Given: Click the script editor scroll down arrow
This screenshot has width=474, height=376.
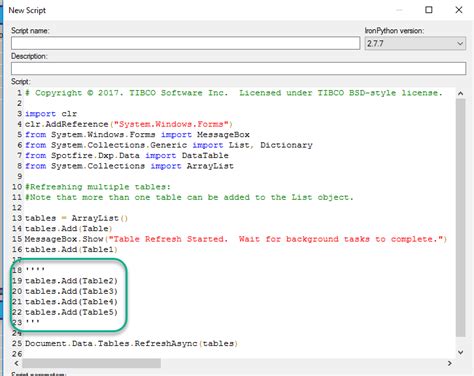Looking at the screenshot, I should [x=460, y=352].
